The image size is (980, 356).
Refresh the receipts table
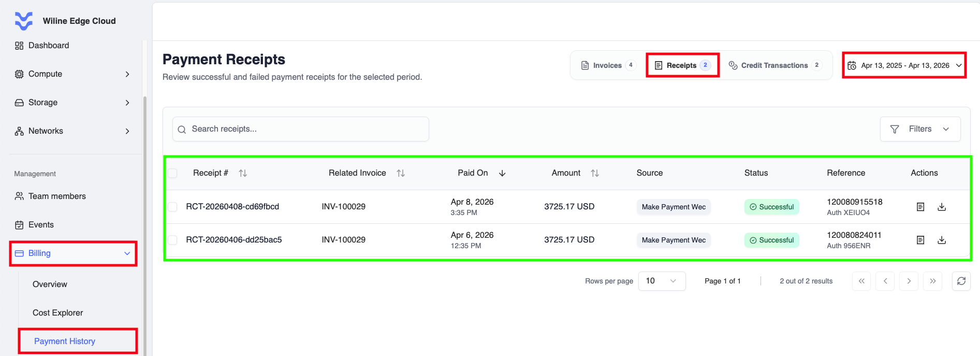(x=961, y=281)
